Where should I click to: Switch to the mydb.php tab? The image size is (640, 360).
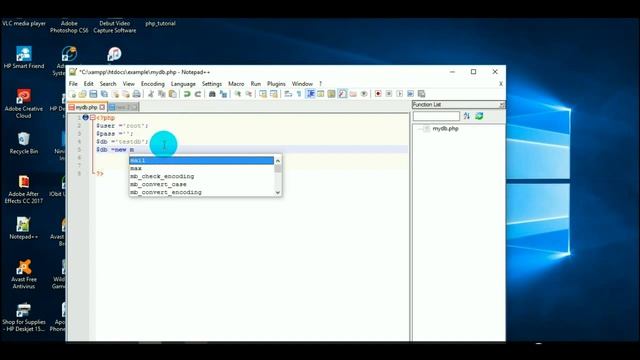tap(86, 107)
